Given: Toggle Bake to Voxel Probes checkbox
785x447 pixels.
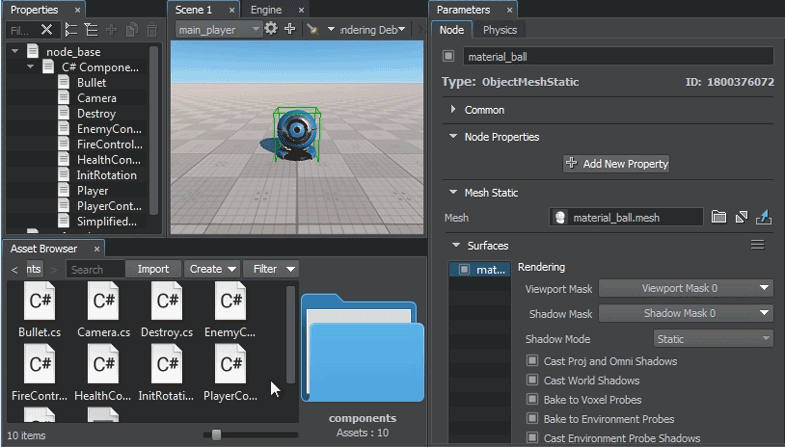Looking at the screenshot, I should (532, 400).
